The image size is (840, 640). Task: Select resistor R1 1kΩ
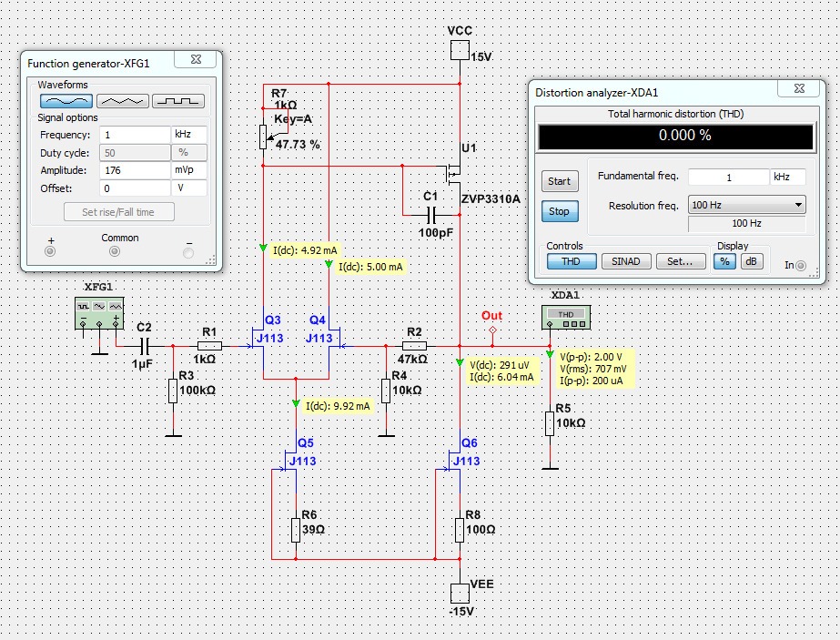click(209, 346)
